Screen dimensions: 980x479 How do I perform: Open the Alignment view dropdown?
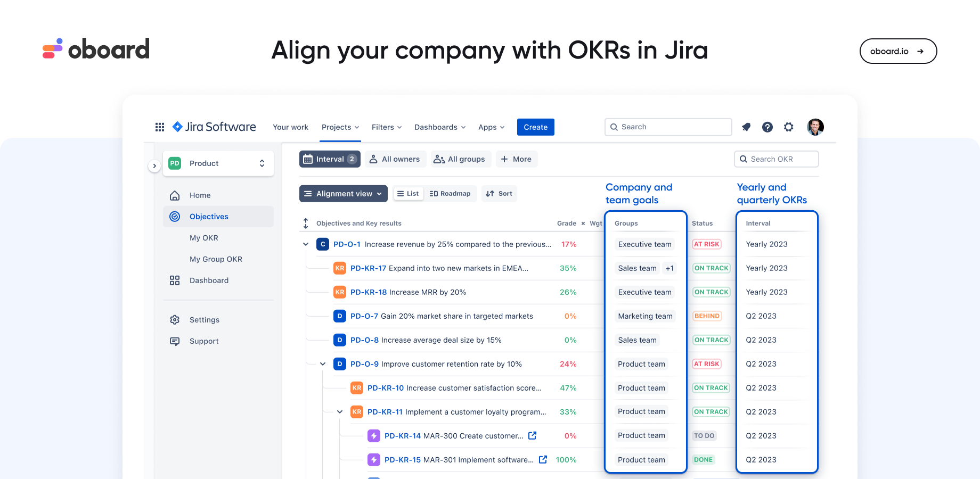coord(344,194)
